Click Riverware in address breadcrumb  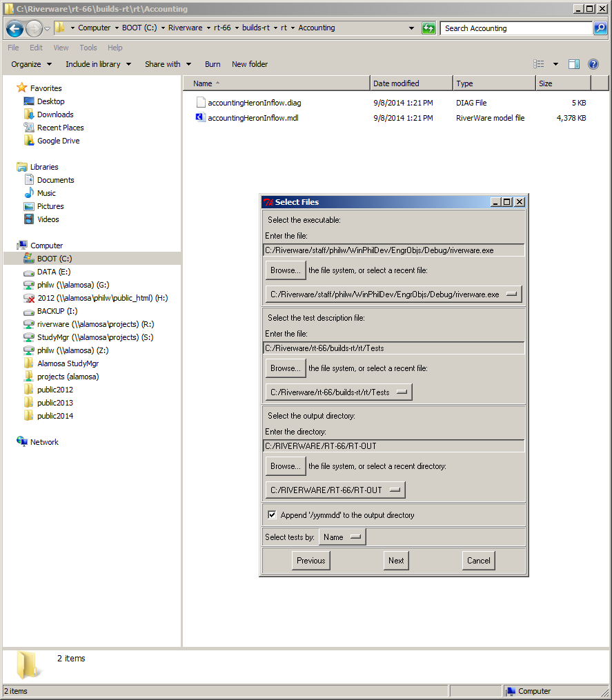pyautogui.click(x=185, y=28)
